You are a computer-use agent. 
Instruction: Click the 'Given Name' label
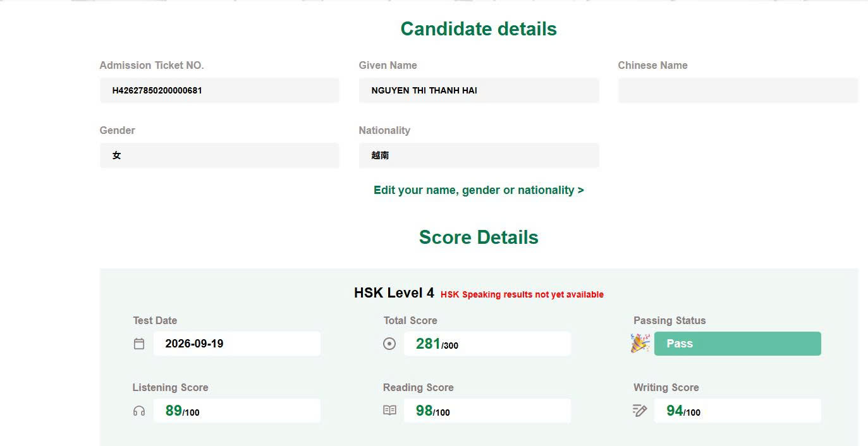click(388, 65)
